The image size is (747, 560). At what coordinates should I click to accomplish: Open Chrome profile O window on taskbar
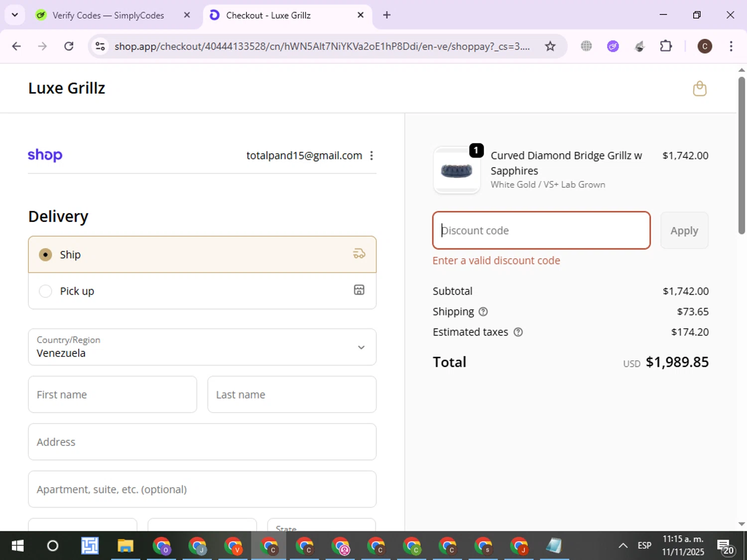[x=161, y=546]
